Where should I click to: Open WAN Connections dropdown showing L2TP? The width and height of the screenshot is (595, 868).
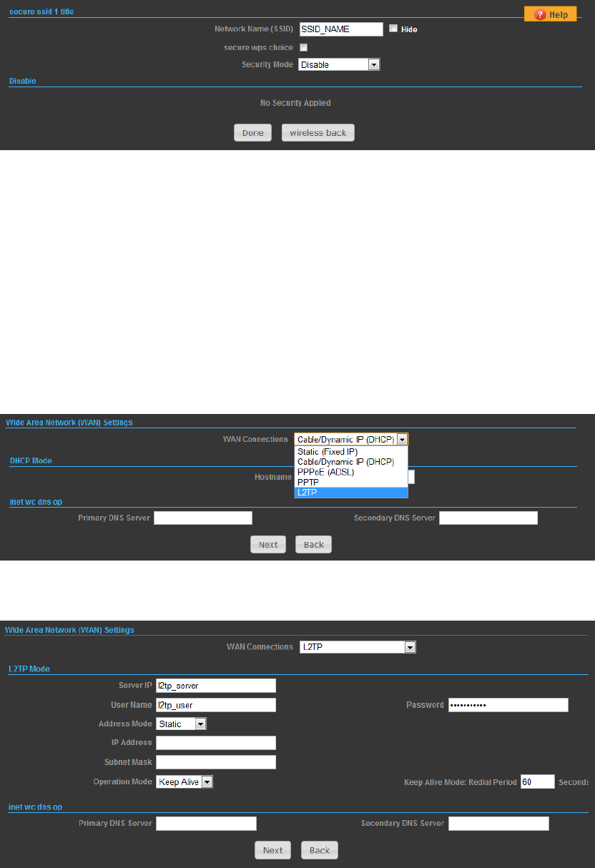[x=357, y=647]
